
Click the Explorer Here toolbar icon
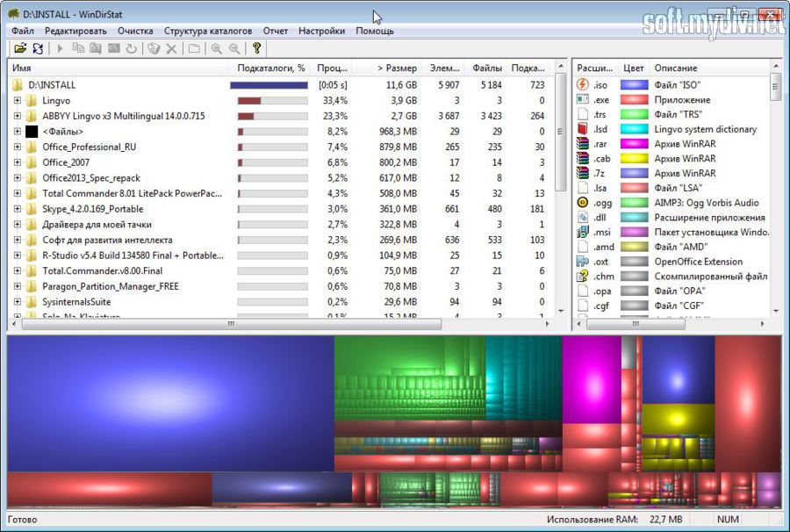click(x=96, y=48)
